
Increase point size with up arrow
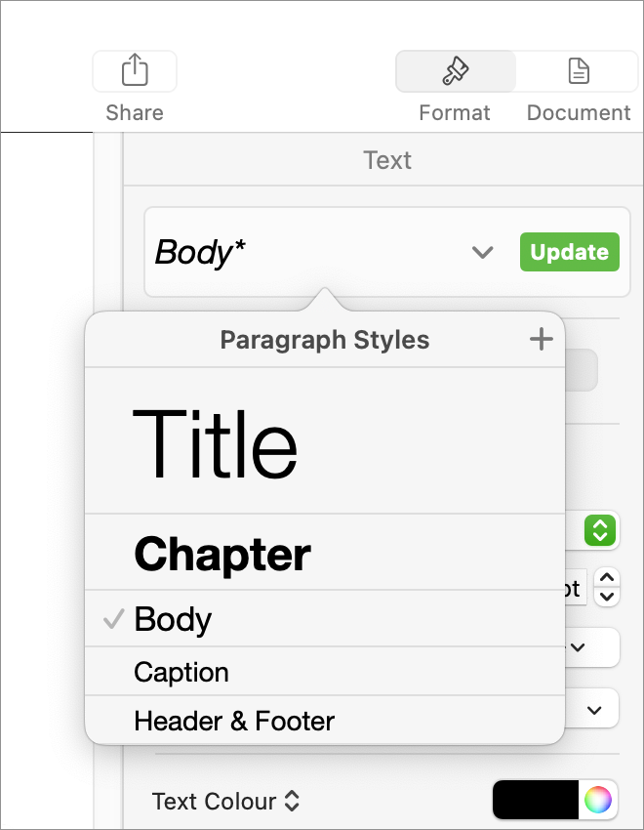click(607, 578)
